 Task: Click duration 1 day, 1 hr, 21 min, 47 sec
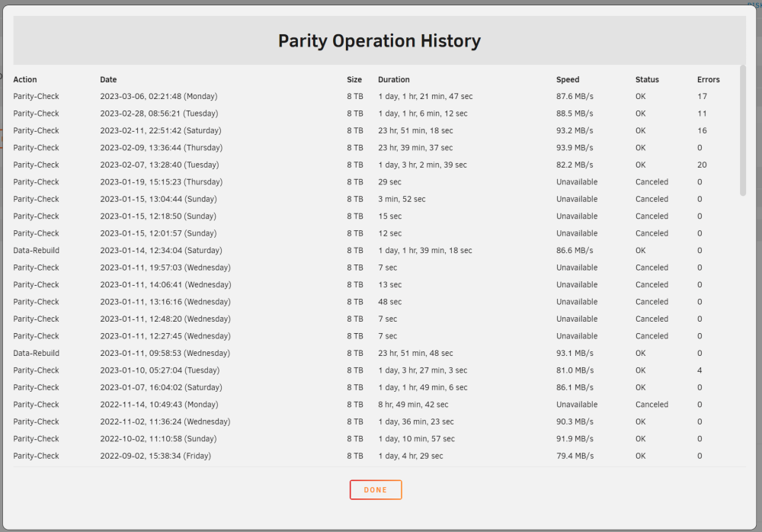coord(425,96)
